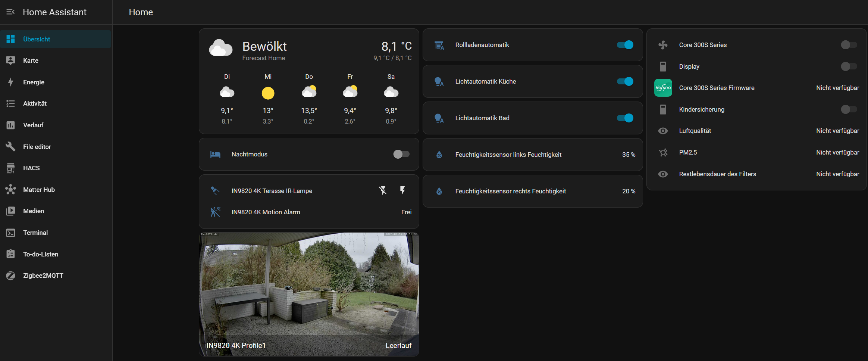Image resolution: width=868 pixels, height=361 pixels.
Task: Toggle the Nachtmodus switch
Action: click(x=401, y=154)
